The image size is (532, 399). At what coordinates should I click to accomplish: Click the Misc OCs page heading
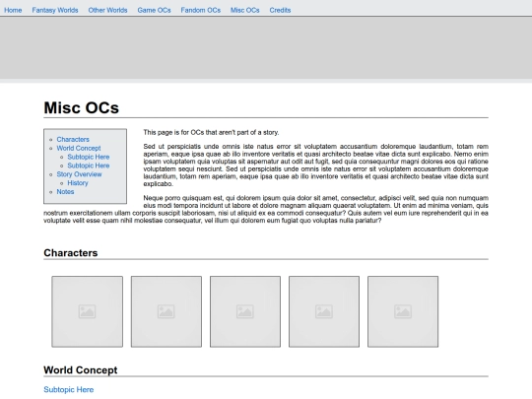click(x=82, y=108)
